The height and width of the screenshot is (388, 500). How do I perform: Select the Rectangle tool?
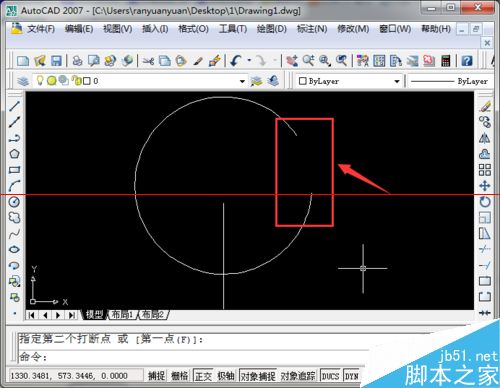point(14,170)
